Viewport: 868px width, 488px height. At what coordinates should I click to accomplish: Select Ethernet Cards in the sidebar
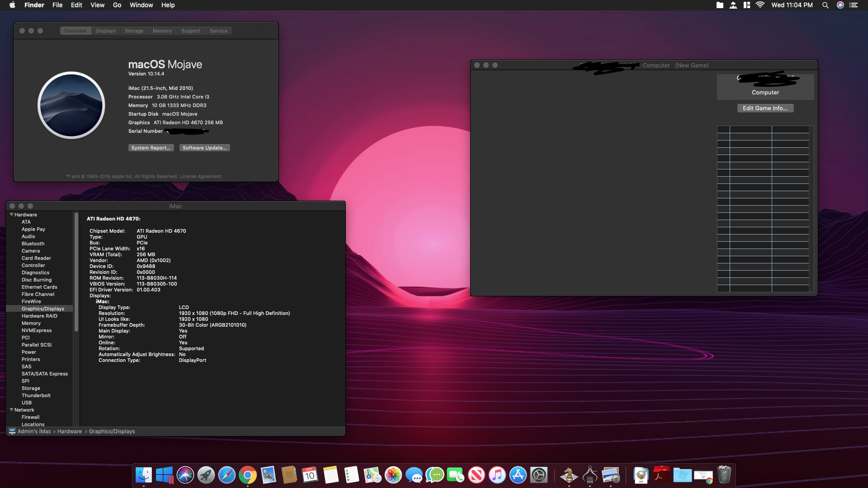tap(39, 287)
